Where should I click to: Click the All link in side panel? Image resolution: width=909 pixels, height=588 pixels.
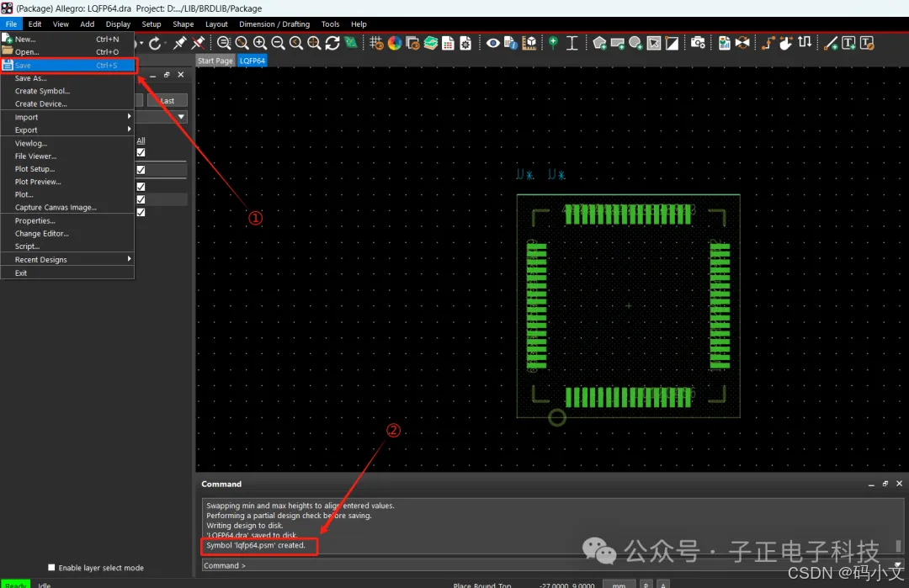click(x=141, y=140)
